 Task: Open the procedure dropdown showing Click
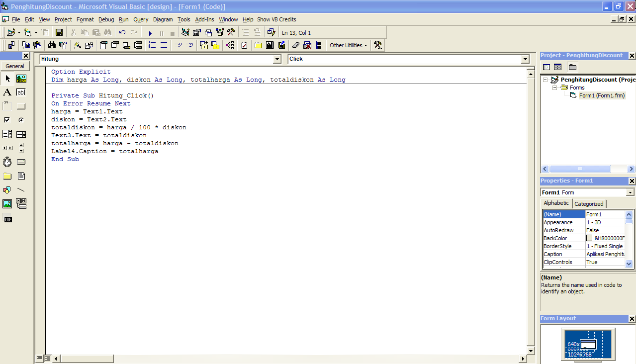(525, 59)
